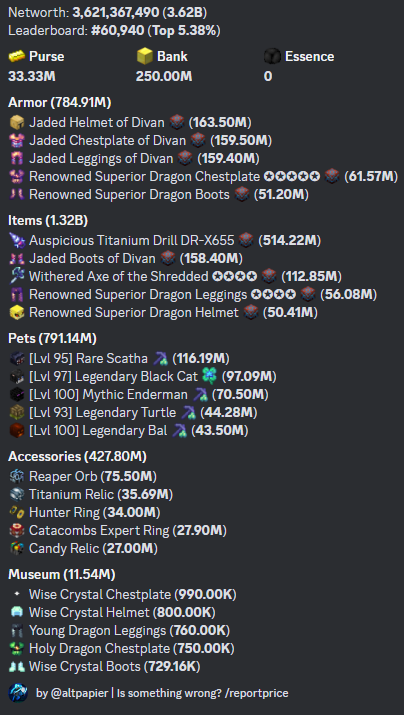Click the gold Purse icon
Screen dimensions: 404x715
click(16, 57)
